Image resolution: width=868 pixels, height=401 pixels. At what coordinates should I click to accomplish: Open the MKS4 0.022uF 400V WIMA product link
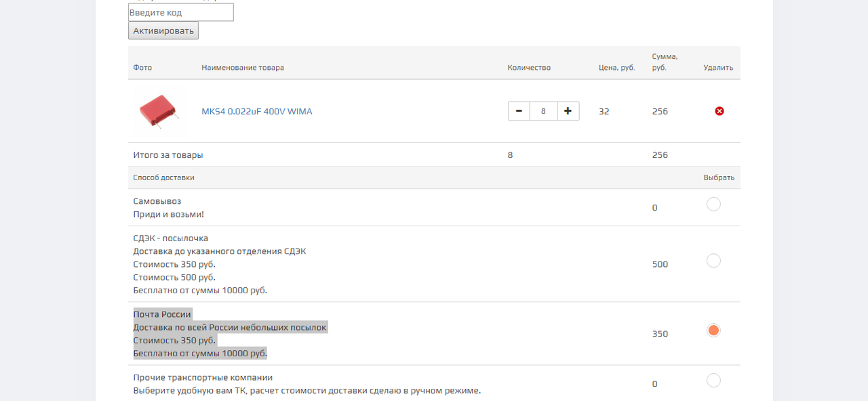tap(257, 111)
